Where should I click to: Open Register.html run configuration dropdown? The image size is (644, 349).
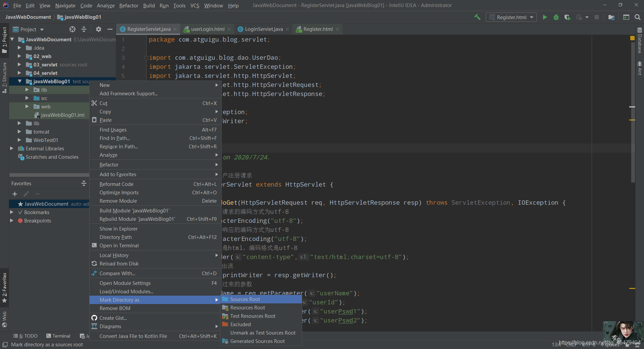[x=512, y=17]
